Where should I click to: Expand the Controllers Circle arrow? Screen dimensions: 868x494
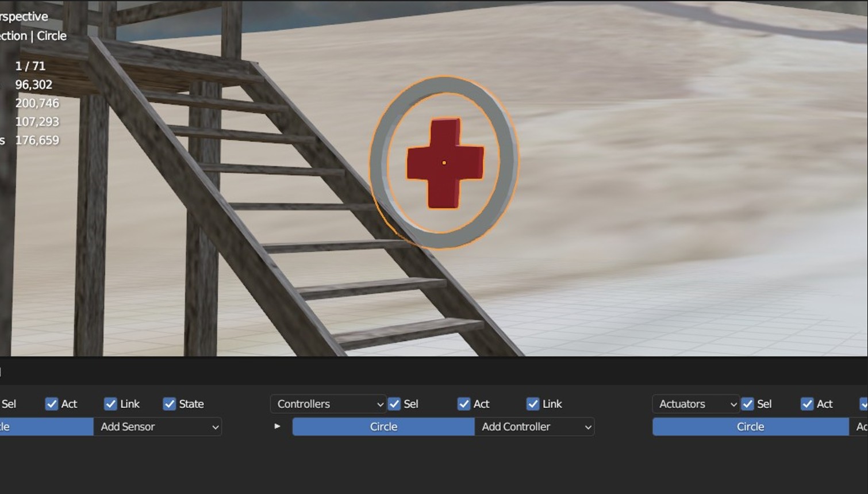(x=277, y=426)
